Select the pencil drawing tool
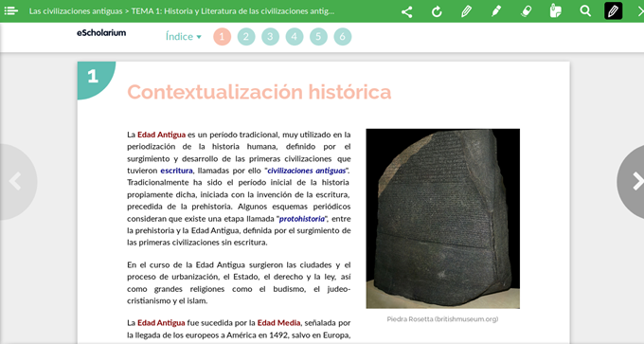644x344 pixels. [x=466, y=11]
